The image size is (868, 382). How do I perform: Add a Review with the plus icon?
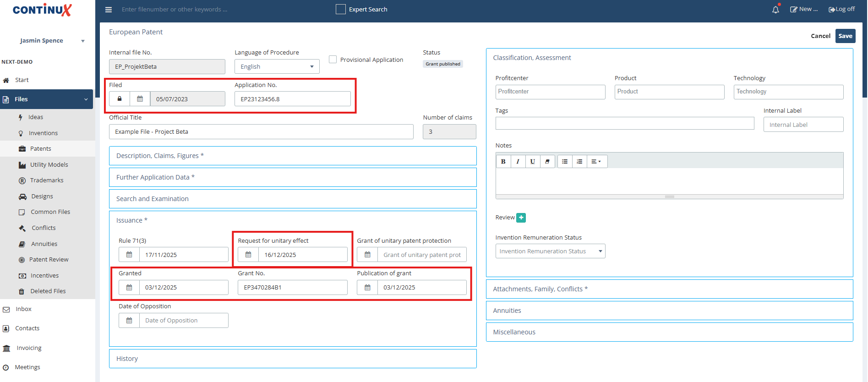[x=521, y=218]
